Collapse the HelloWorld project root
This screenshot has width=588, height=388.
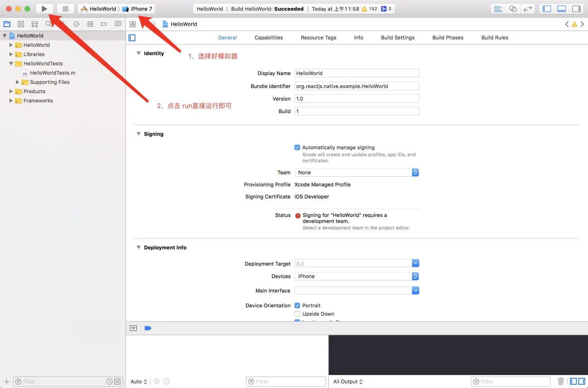coord(5,36)
